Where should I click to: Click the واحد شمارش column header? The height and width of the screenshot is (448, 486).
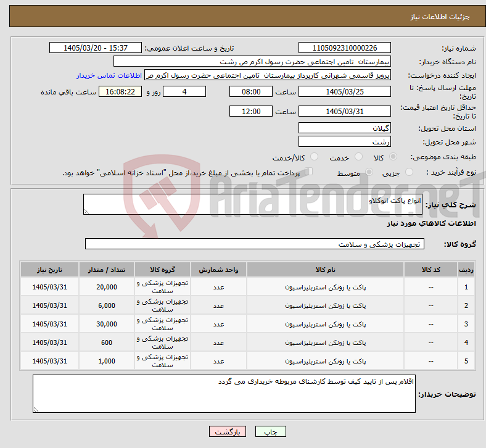pyautogui.click(x=218, y=270)
